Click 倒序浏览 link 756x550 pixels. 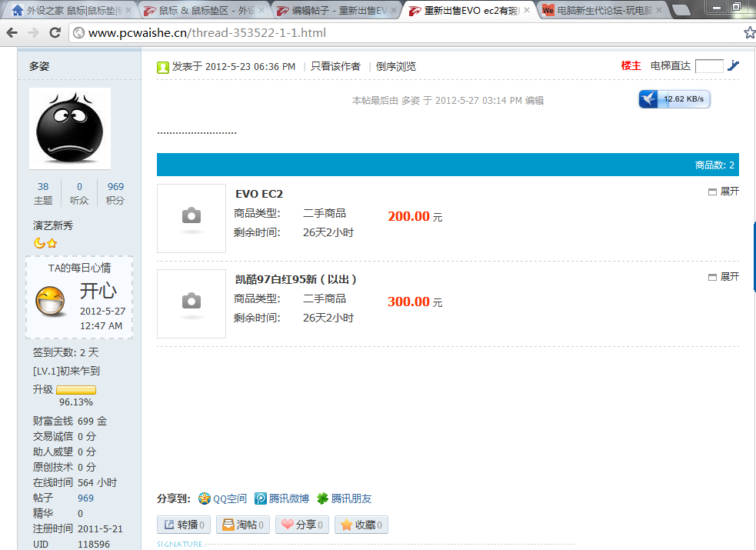(x=396, y=66)
